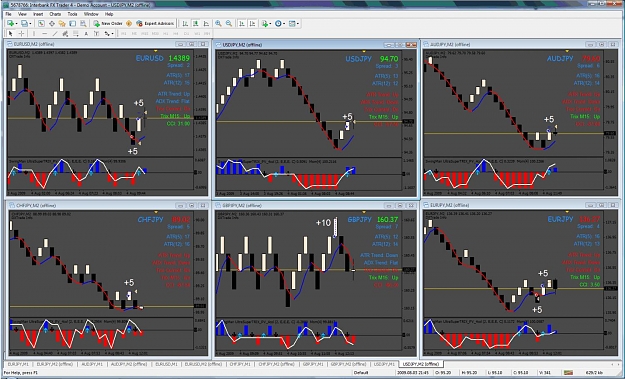Expand the Arrows tool dropdown arrow

pyautogui.click(x=112, y=33)
